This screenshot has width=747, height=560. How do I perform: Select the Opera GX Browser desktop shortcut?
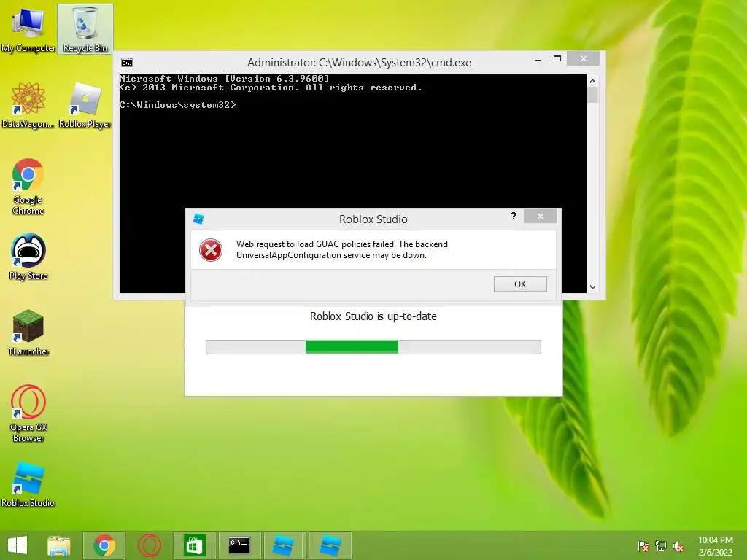coord(28,413)
